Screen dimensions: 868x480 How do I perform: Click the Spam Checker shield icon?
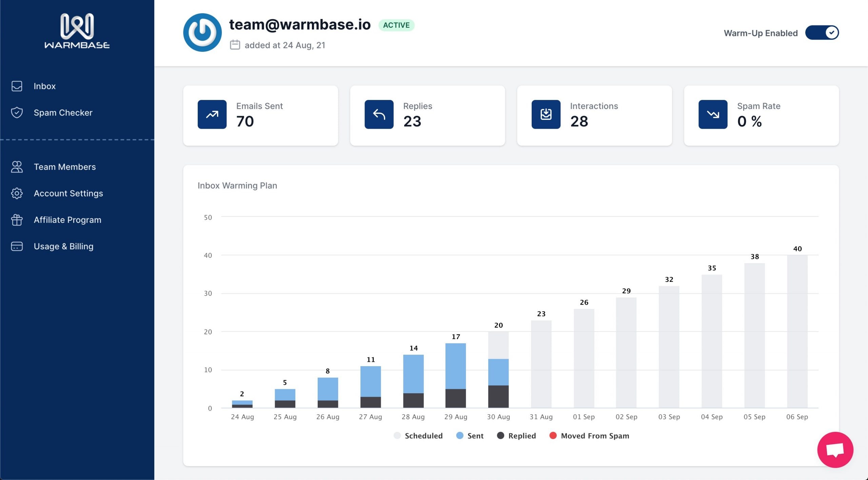(x=17, y=112)
